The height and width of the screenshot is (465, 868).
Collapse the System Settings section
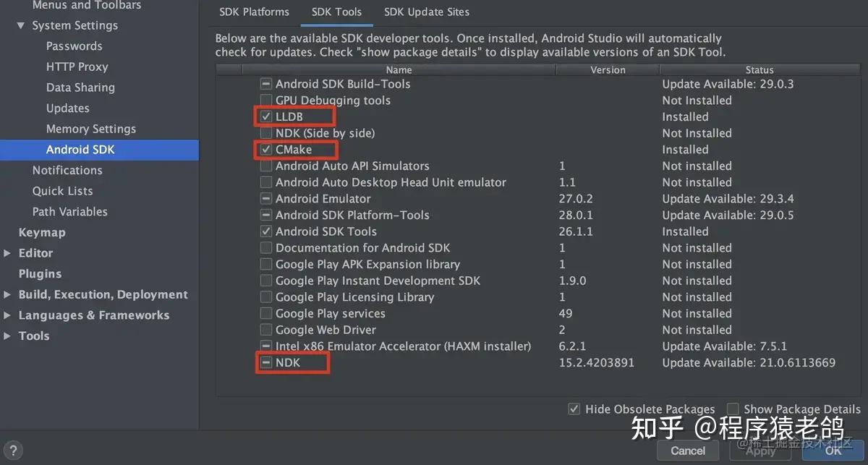(20, 25)
